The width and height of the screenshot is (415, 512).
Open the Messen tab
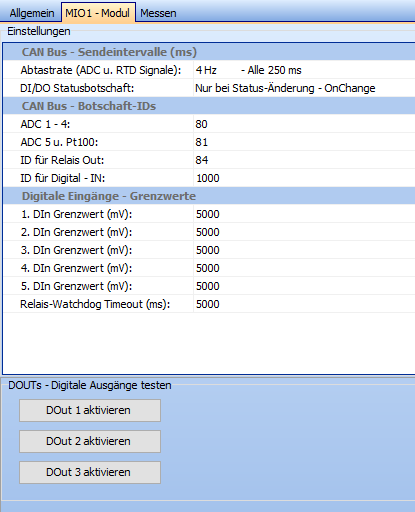tap(158, 13)
